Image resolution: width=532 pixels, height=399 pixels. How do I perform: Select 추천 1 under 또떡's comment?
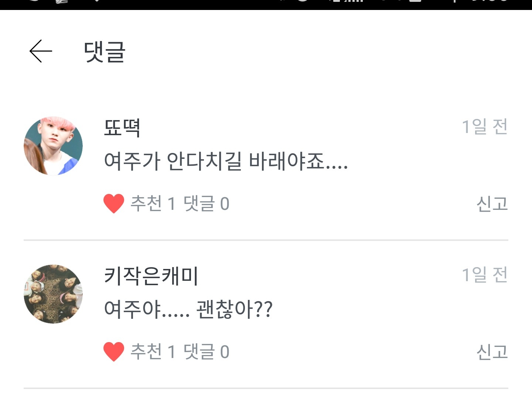pos(153,204)
